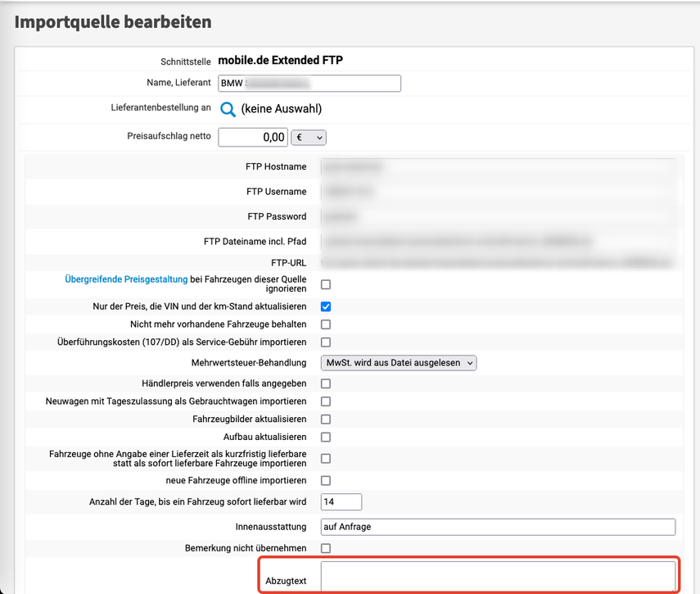Check 'Händlerpreis verwenden falls angegeben'
The height and width of the screenshot is (594, 700).
(x=325, y=383)
